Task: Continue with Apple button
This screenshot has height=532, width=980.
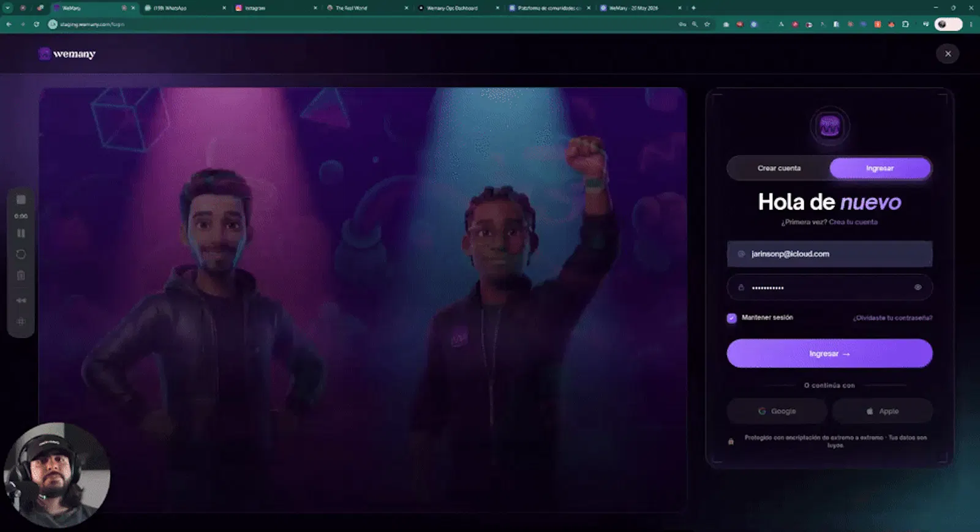Action: pyautogui.click(x=882, y=411)
